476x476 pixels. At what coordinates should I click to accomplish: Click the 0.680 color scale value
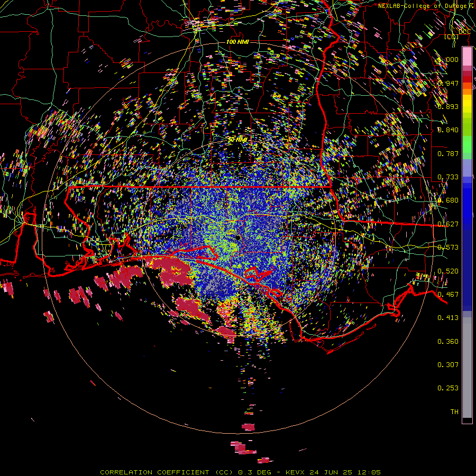coord(448,200)
